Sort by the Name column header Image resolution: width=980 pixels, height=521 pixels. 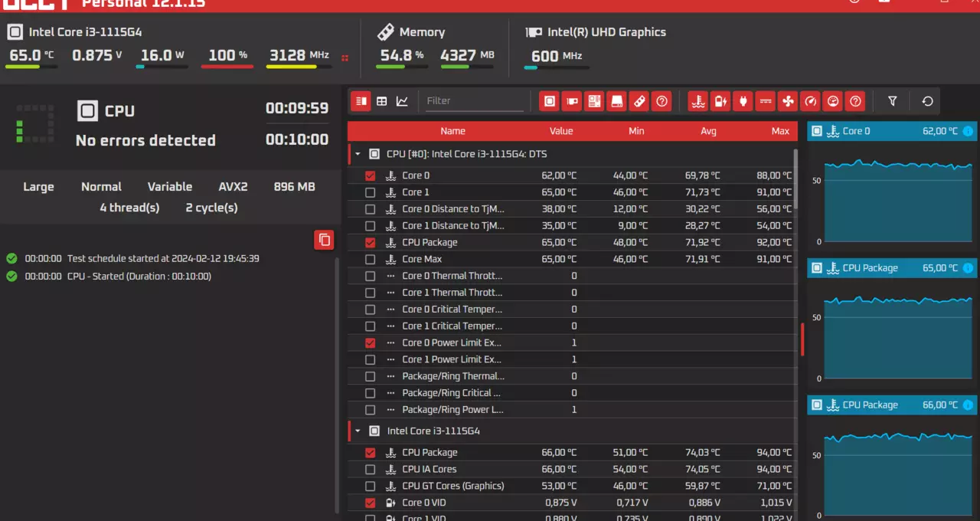[452, 131]
